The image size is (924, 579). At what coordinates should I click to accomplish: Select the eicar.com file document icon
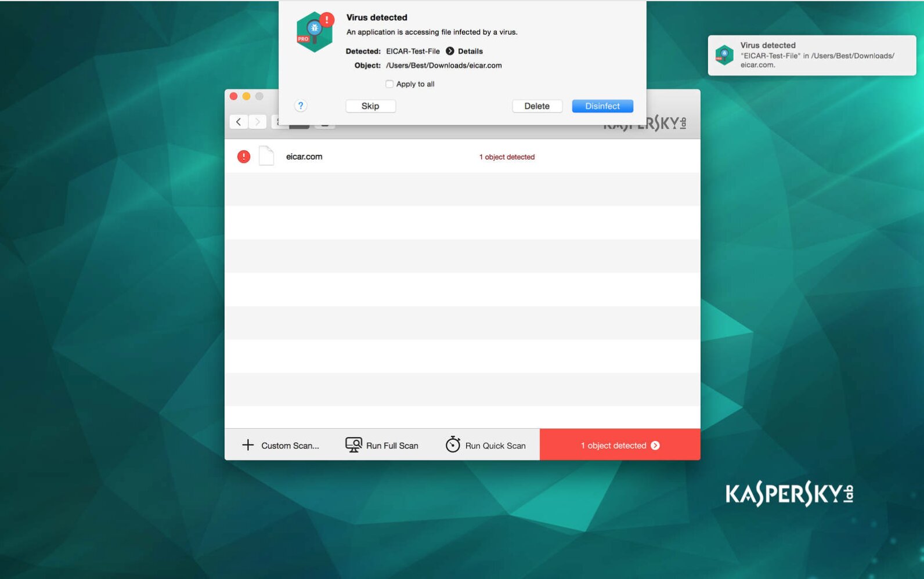pos(266,156)
